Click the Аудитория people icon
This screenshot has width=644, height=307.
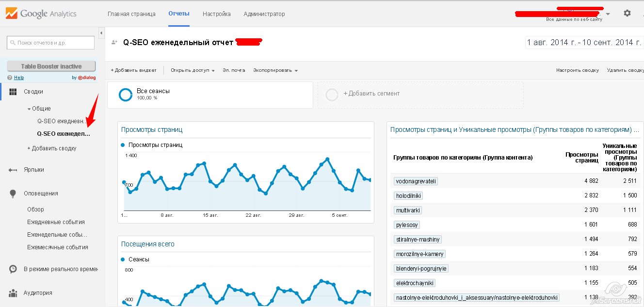13,293
